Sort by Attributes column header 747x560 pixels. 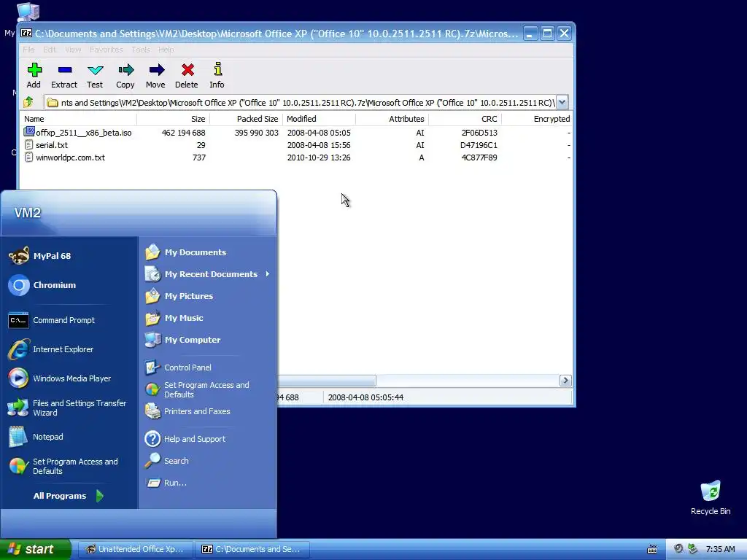[x=392, y=119]
